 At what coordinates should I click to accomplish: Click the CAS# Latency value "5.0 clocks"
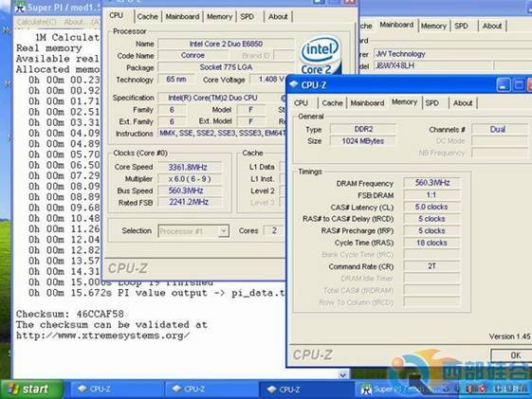click(431, 207)
